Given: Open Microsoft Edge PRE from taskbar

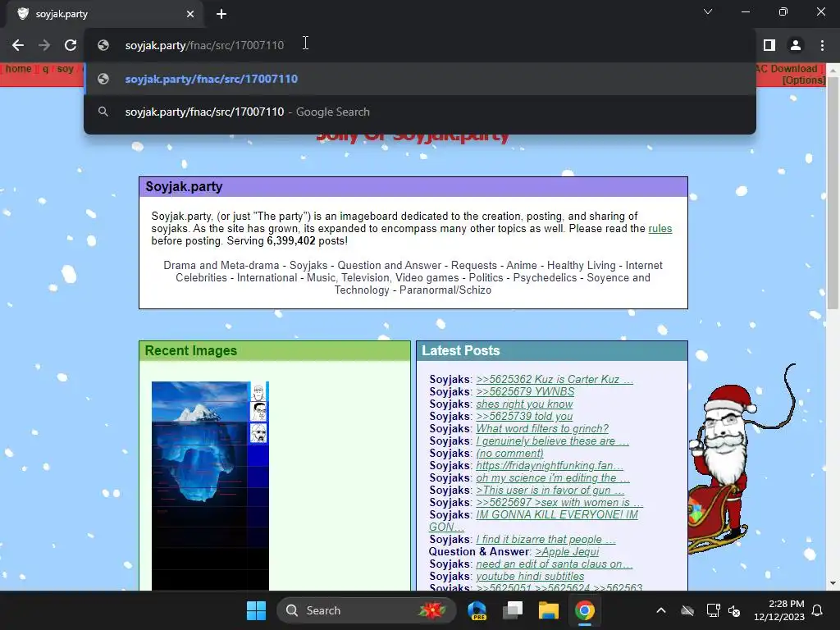Looking at the screenshot, I should tap(477, 610).
